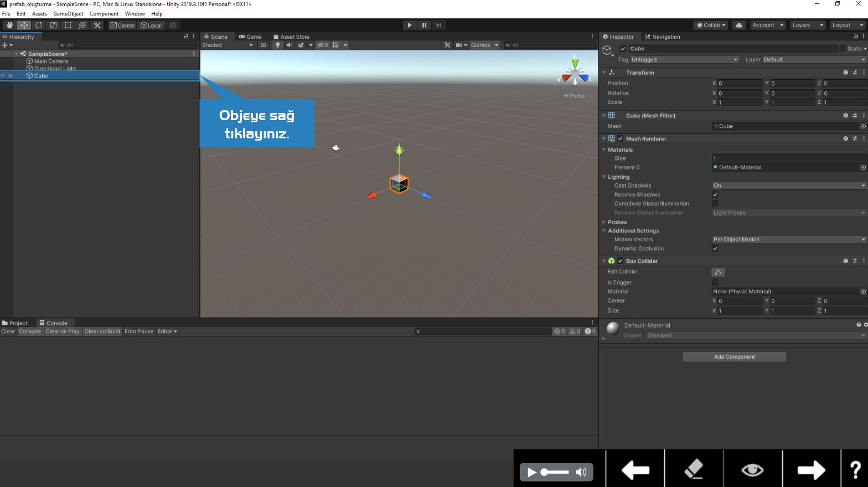Click the Step forward button
Screen dimensions: 868x487
[x=438, y=25]
